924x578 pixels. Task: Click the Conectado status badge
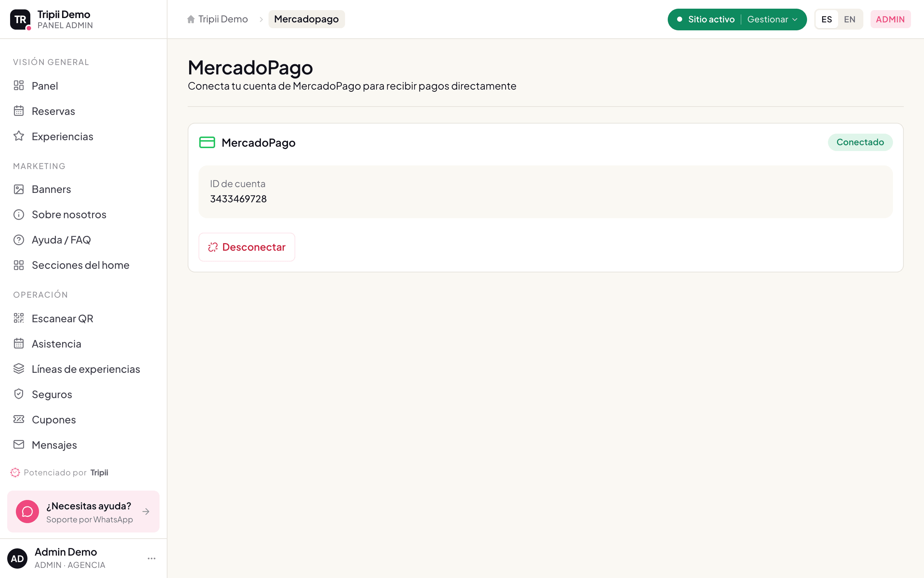tap(860, 142)
